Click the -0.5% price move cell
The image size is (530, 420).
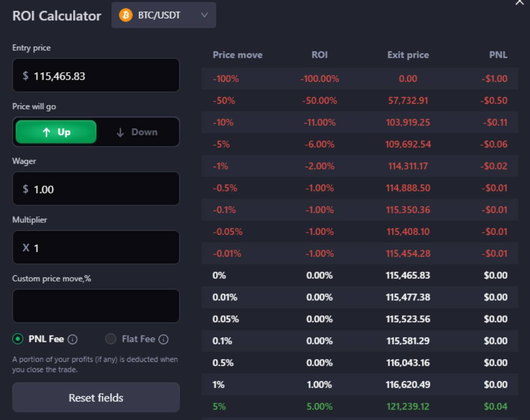point(225,188)
